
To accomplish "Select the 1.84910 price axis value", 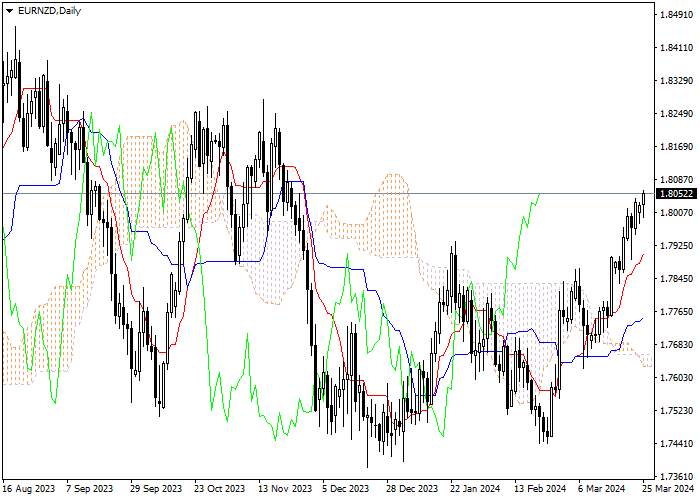I will [677, 14].
